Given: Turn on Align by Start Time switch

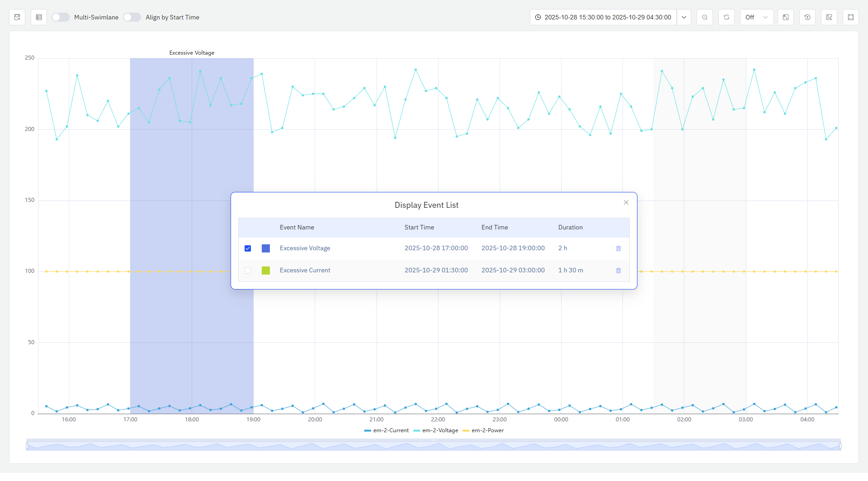Looking at the screenshot, I should pos(132,17).
